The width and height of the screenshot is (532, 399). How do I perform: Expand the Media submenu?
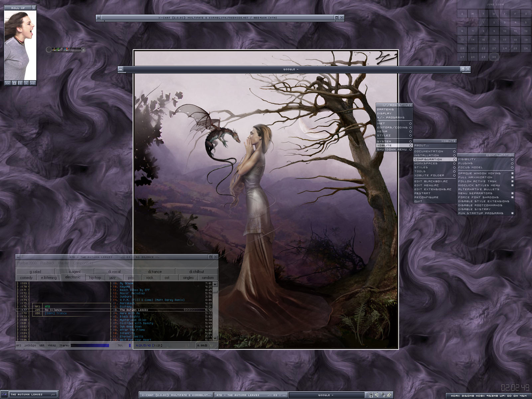[394, 131]
